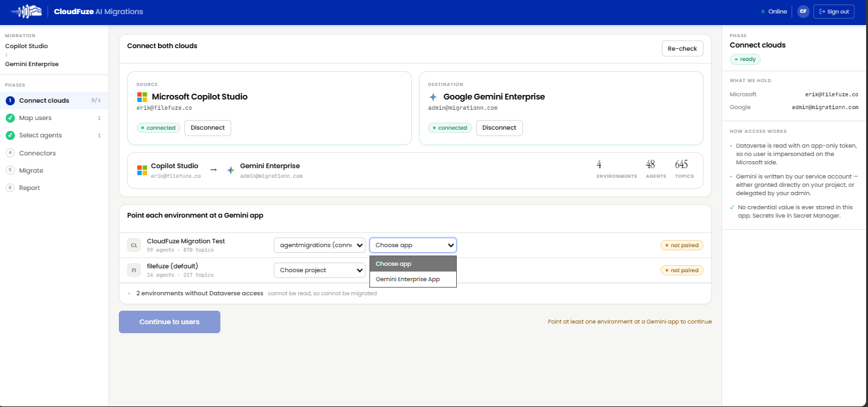The height and width of the screenshot is (407, 868).
Task: Open the CF user avatar
Action: coord(802,12)
